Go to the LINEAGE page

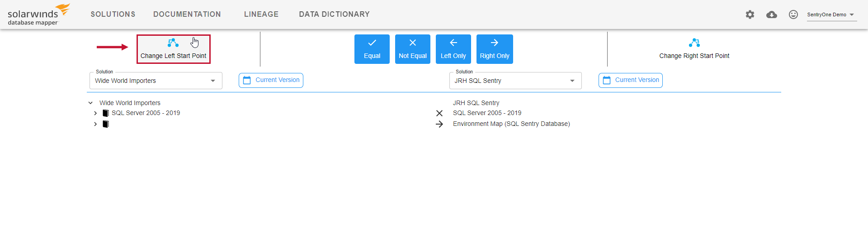261,14
